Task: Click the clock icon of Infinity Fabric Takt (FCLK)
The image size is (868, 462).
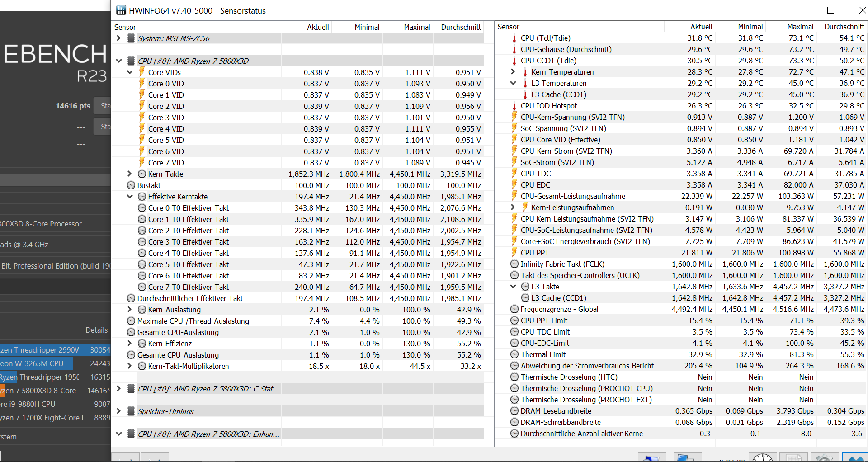Action: (514, 264)
